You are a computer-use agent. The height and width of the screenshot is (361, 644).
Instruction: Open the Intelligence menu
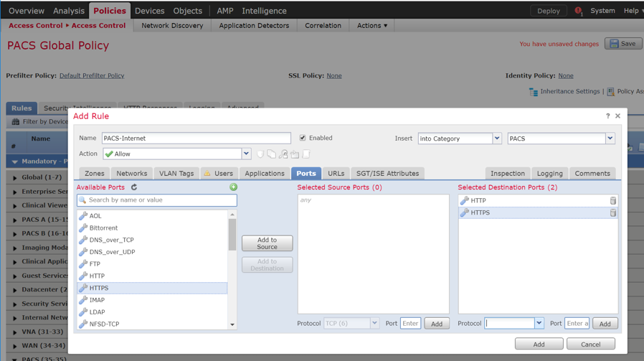click(x=264, y=11)
